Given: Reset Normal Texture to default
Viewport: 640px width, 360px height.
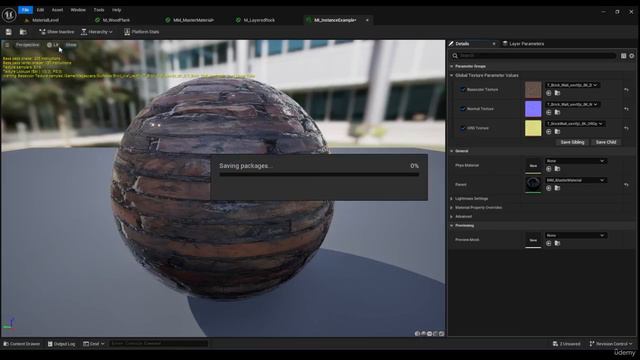Looking at the screenshot, I should coord(627,109).
